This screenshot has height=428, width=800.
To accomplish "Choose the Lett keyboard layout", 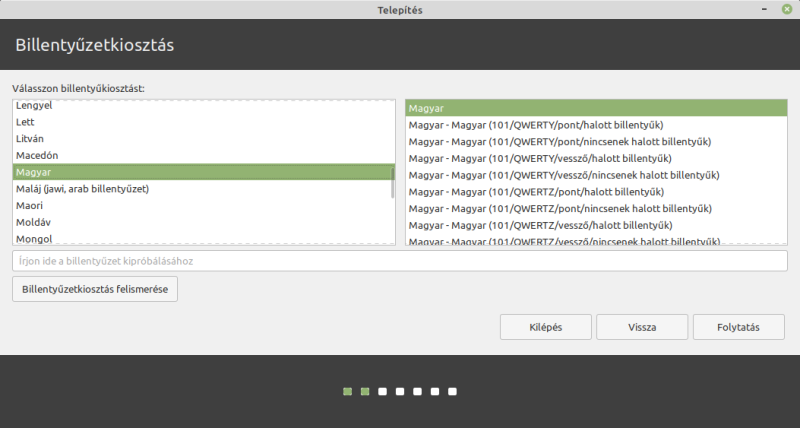I will [204, 122].
